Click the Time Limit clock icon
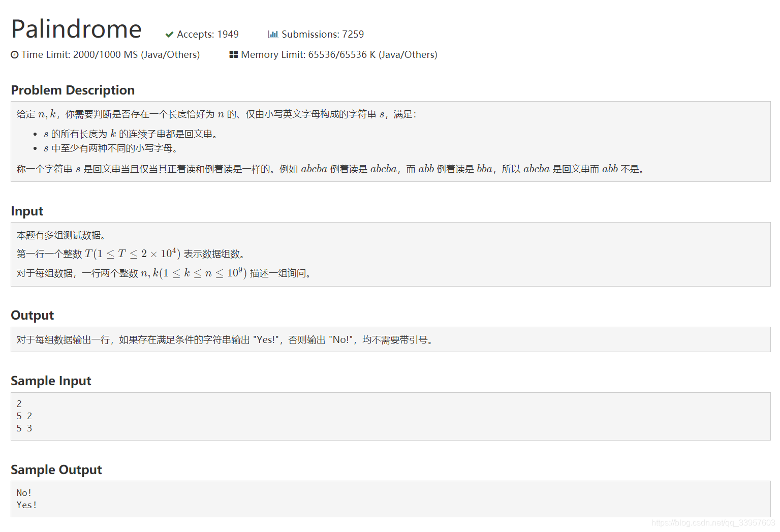Viewport: 780px width, 532px height. click(15, 55)
